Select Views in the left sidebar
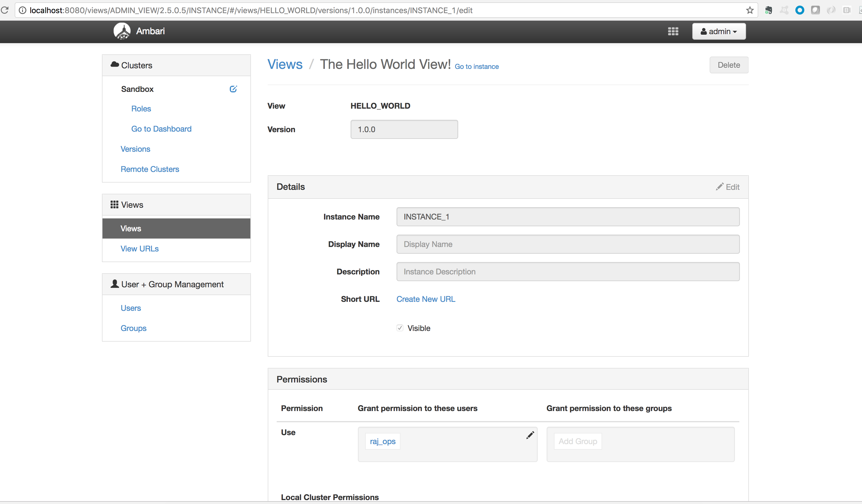 (131, 228)
